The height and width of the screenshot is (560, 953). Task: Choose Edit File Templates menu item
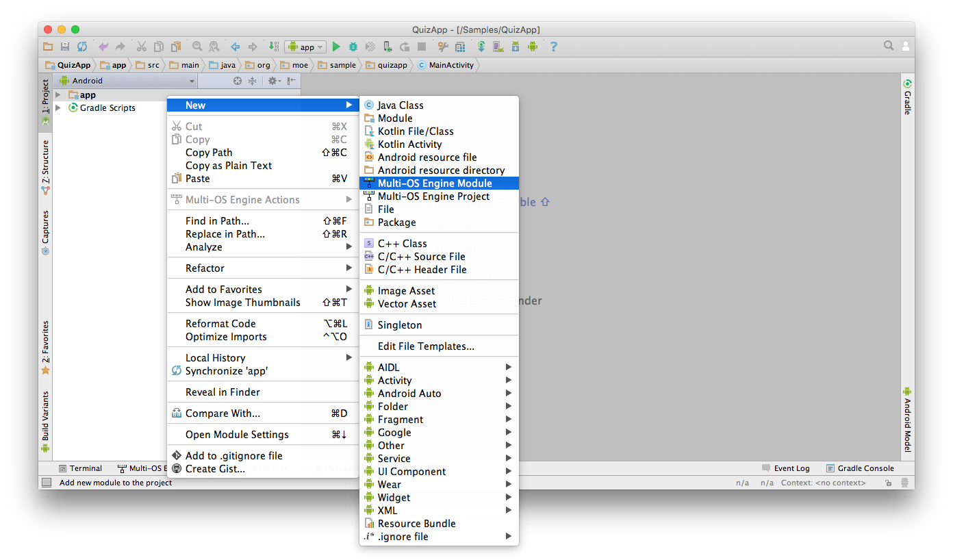(x=439, y=346)
